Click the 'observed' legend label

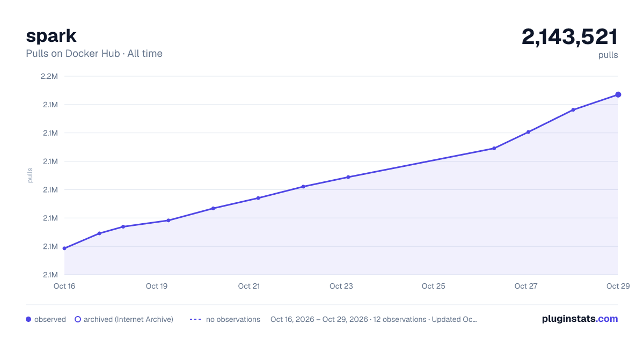pos(50,319)
